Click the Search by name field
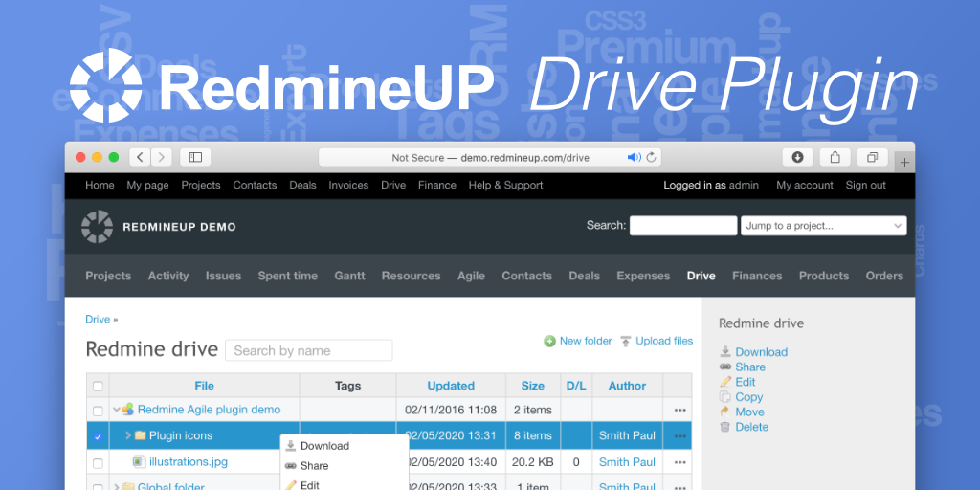Screen dimensions: 980x490 pyautogui.click(x=308, y=350)
